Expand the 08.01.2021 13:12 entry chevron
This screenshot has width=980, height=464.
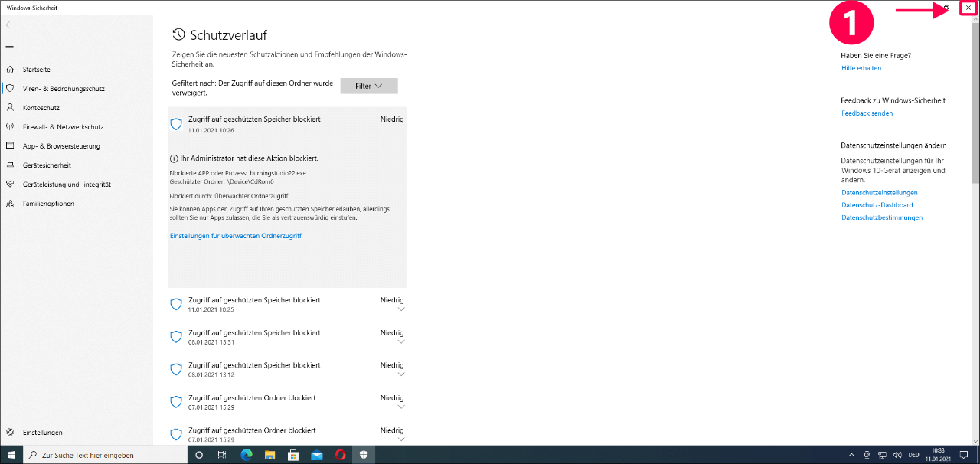[x=400, y=376]
